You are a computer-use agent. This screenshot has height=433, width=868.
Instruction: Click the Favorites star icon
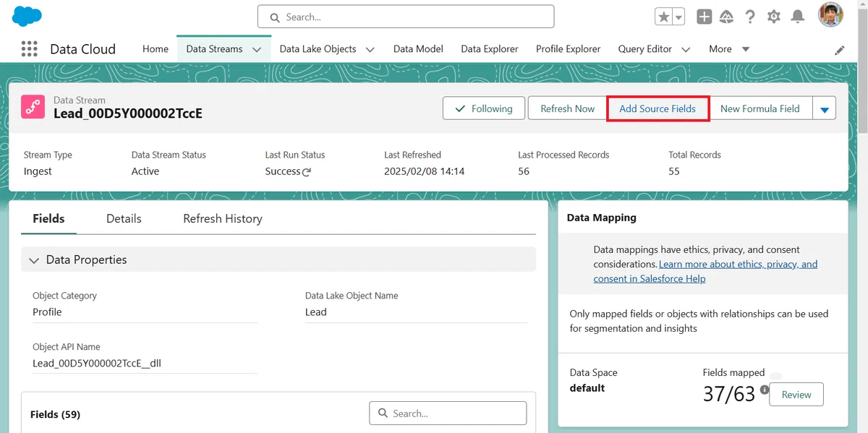click(663, 17)
